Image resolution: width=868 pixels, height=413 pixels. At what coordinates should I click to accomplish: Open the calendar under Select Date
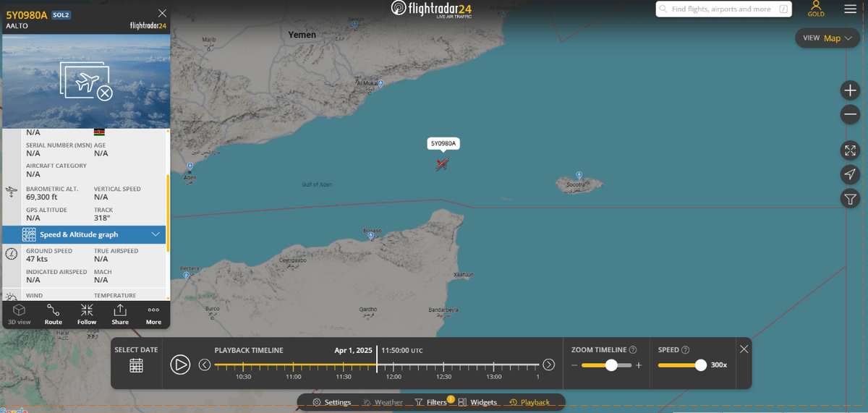coord(136,365)
